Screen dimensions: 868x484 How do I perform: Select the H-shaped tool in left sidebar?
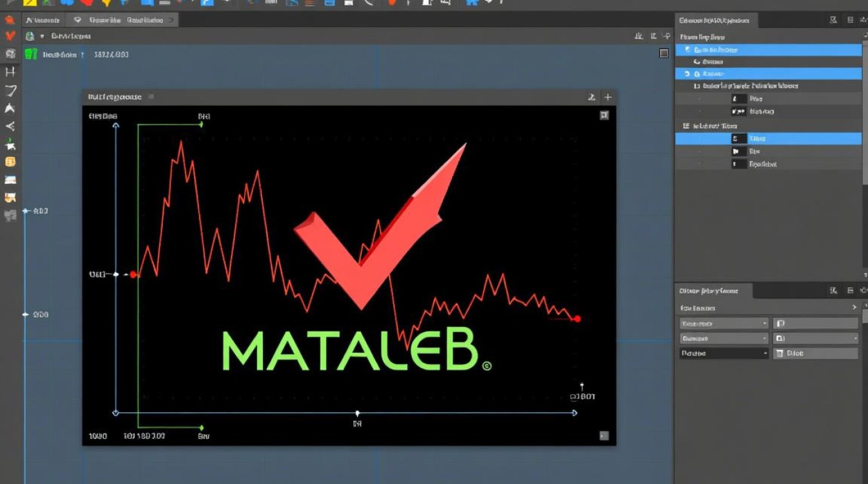pyautogui.click(x=10, y=72)
